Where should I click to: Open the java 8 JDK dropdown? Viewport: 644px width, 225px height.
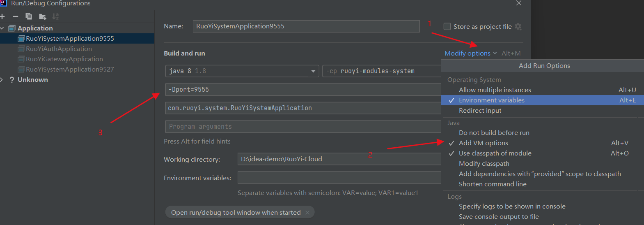(313, 71)
